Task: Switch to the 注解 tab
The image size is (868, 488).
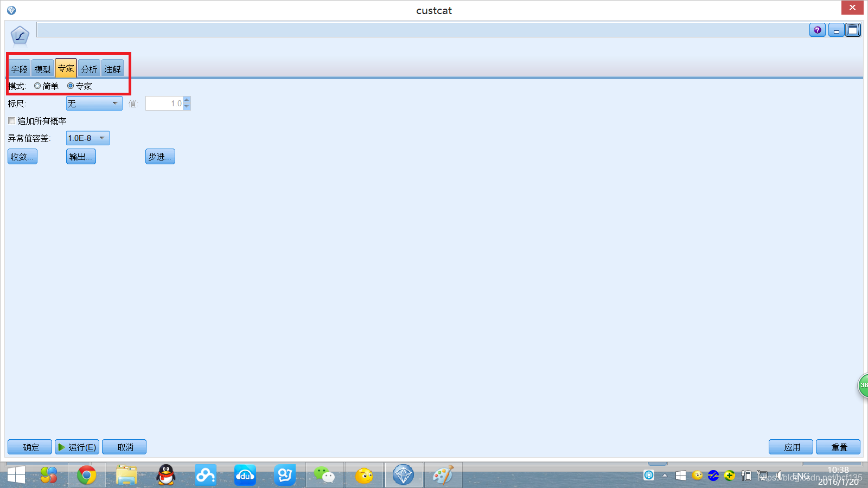Action: (x=113, y=69)
